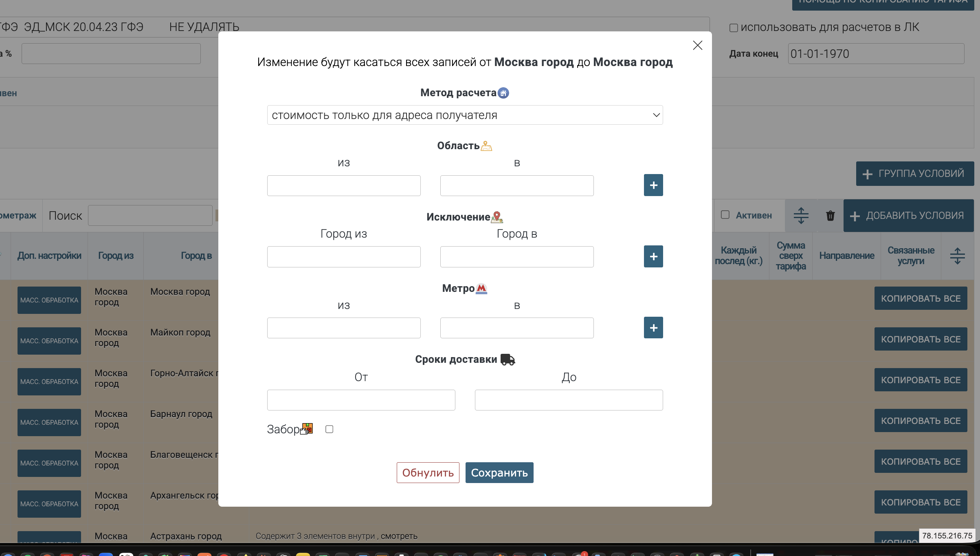Click КОПИРОВАТЬ ВСЕ for Москва город row
The height and width of the screenshot is (556, 980).
click(921, 298)
